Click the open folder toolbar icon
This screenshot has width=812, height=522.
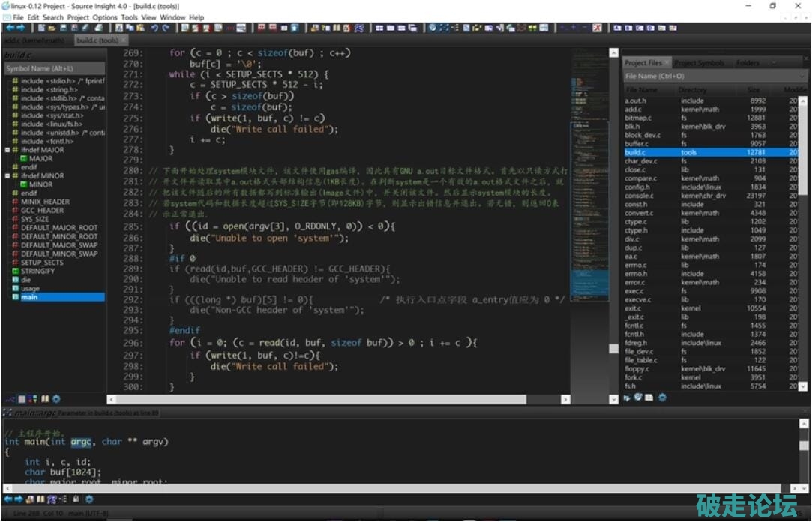click(x=52, y=28)
